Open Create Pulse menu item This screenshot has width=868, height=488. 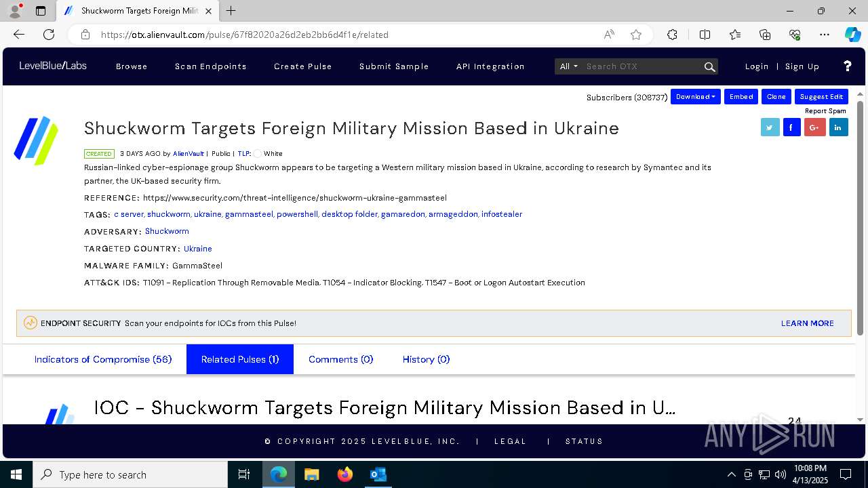[303, 66]
